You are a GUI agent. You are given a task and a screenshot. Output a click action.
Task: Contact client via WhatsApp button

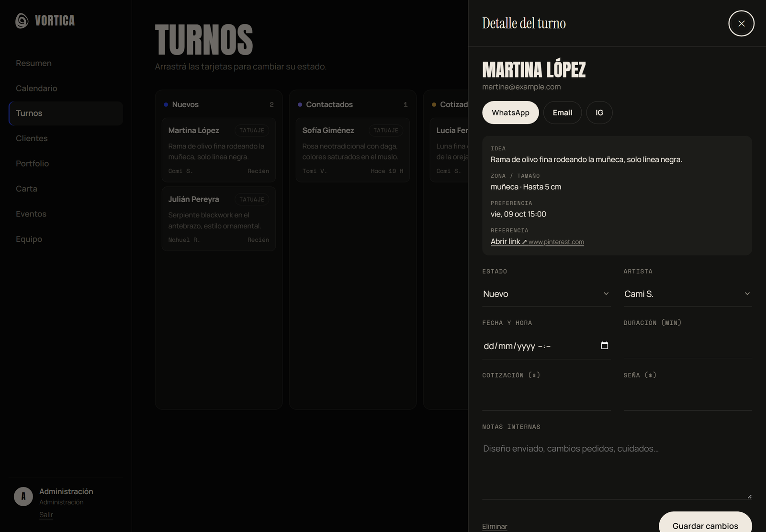click(510, 113)
